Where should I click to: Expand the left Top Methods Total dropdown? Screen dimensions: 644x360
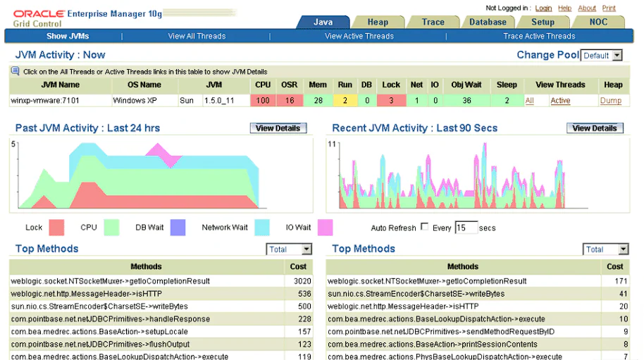click(x=289, y=249)
